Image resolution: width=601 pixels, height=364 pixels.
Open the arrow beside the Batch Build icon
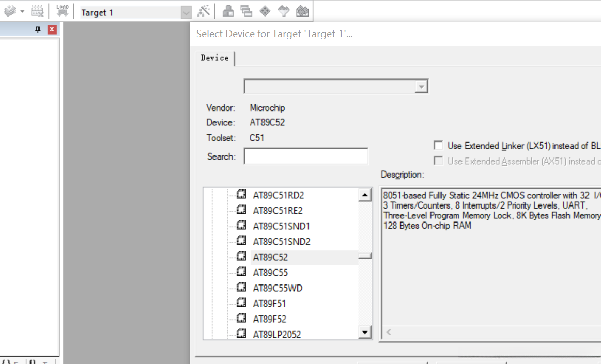[x=22, y=11]
